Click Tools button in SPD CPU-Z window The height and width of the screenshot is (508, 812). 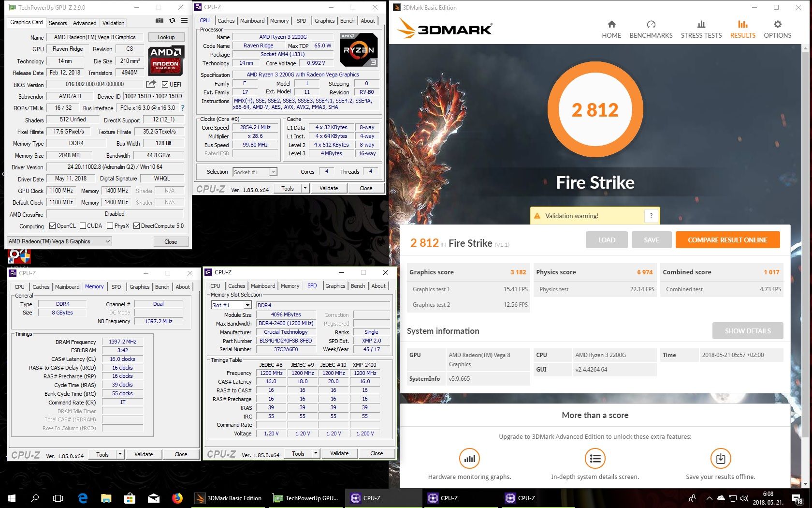[x=298, y=453]
